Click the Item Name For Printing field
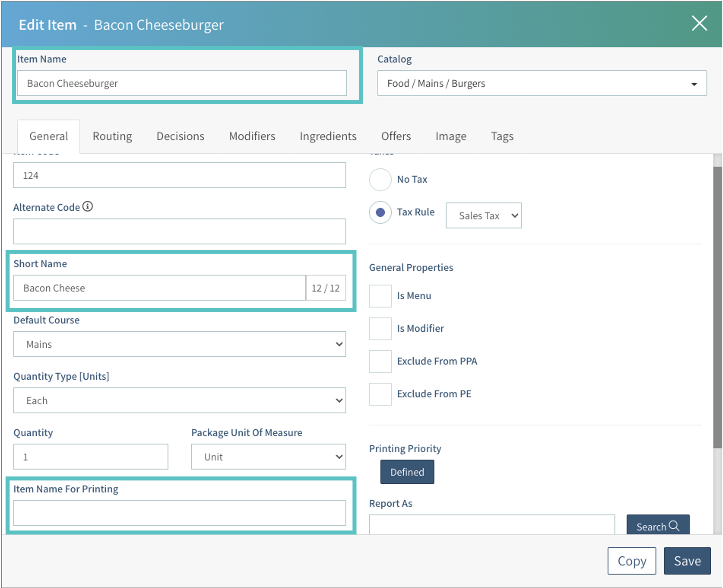The height and width of the screenshot is (588, 723). 179,513
